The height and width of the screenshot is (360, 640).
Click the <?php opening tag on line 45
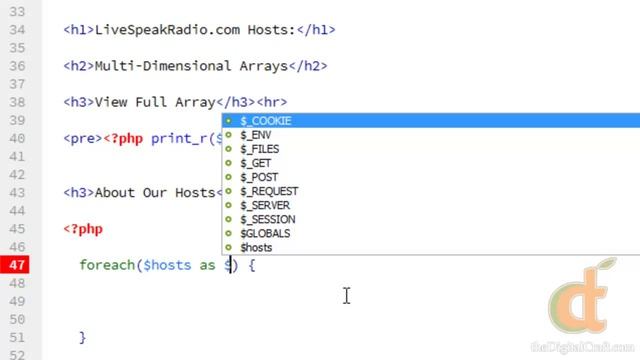click(x=83, y=229)
